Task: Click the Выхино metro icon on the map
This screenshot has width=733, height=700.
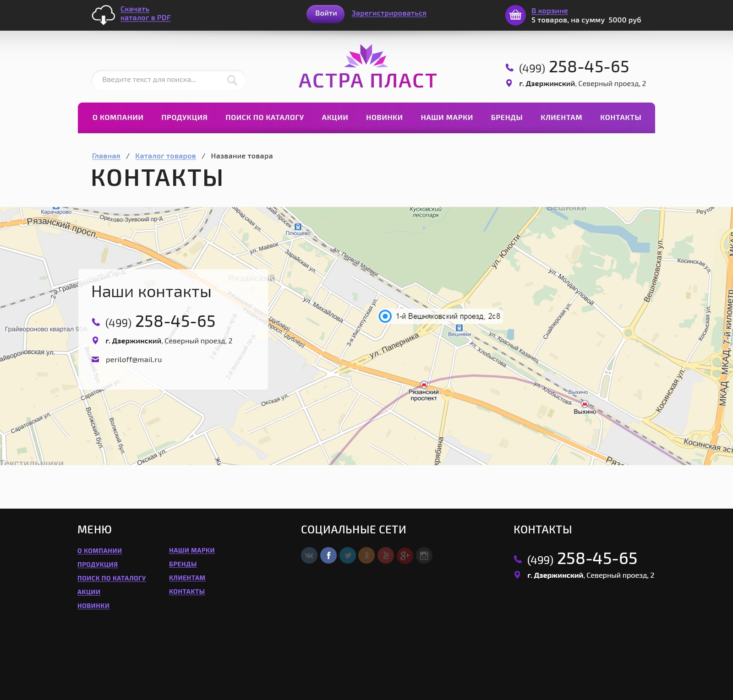Action: [x=585, y=404]
